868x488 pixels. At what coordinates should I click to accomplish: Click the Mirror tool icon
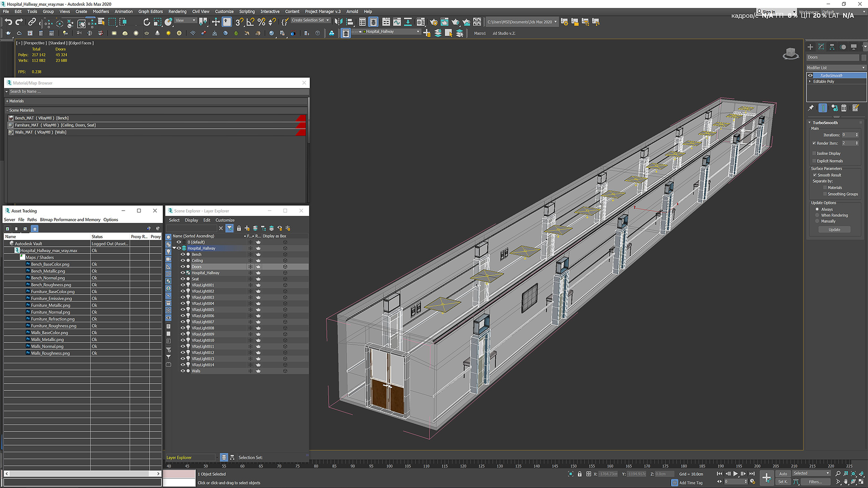339,22
